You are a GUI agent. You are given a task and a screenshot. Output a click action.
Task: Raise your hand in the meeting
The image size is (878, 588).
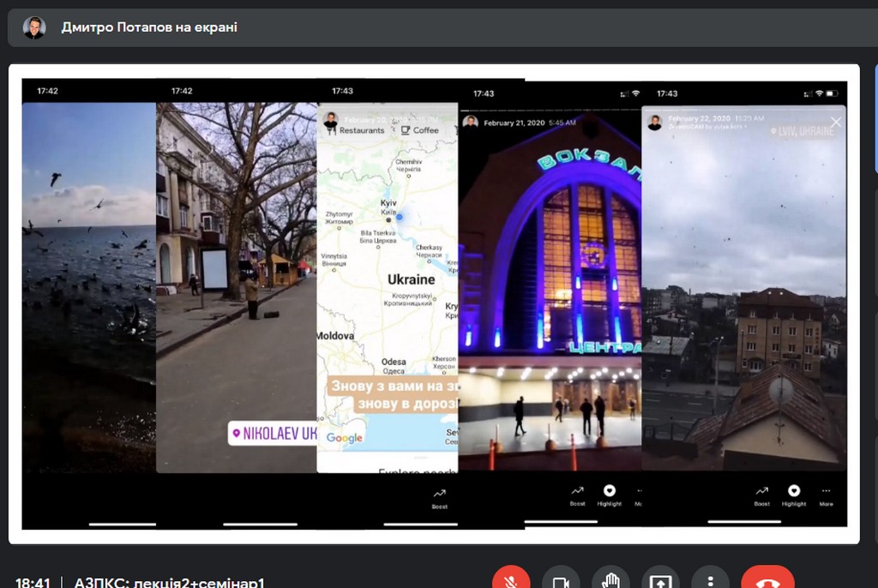pos(610,579)
